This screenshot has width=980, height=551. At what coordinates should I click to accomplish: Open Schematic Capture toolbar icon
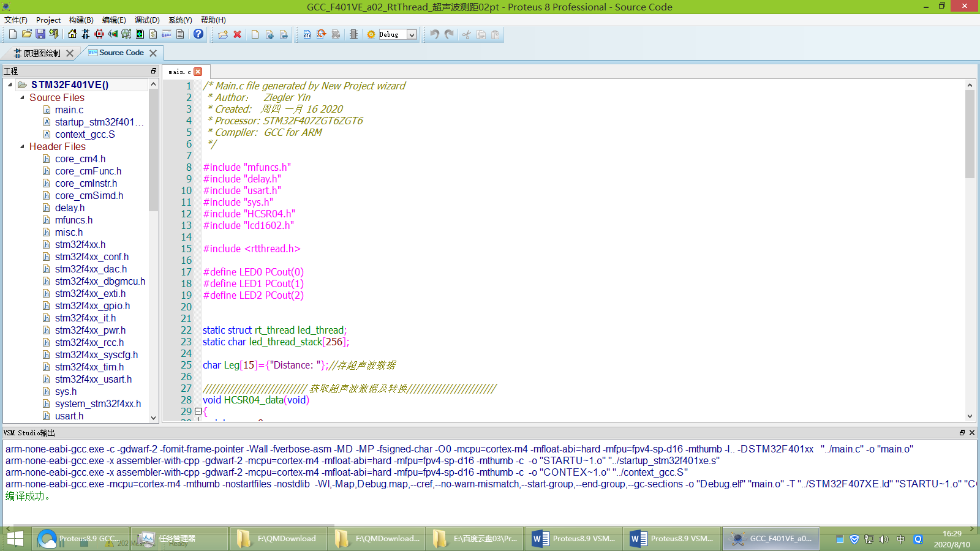click(86, 34)
